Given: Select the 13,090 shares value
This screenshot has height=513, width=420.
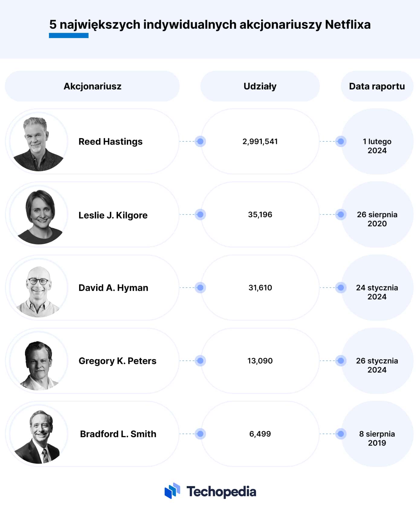Looking at the screenshot, I should 260,361.
